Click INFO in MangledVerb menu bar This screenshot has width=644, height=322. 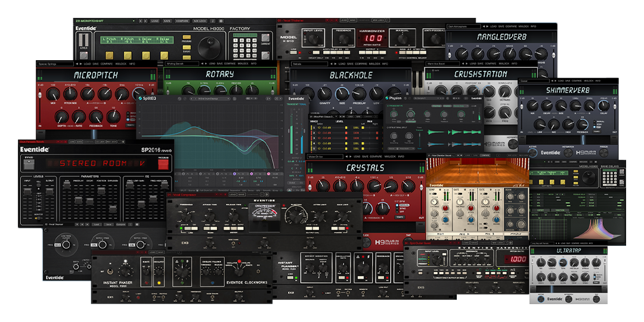[534, 26]
